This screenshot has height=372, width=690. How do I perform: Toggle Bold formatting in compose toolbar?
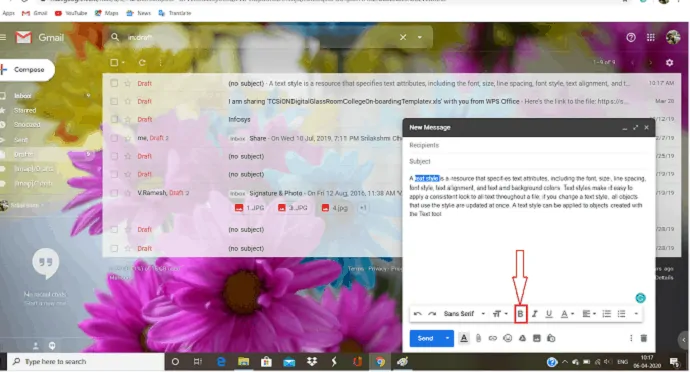pyautogui.click(x=520, y=314)
